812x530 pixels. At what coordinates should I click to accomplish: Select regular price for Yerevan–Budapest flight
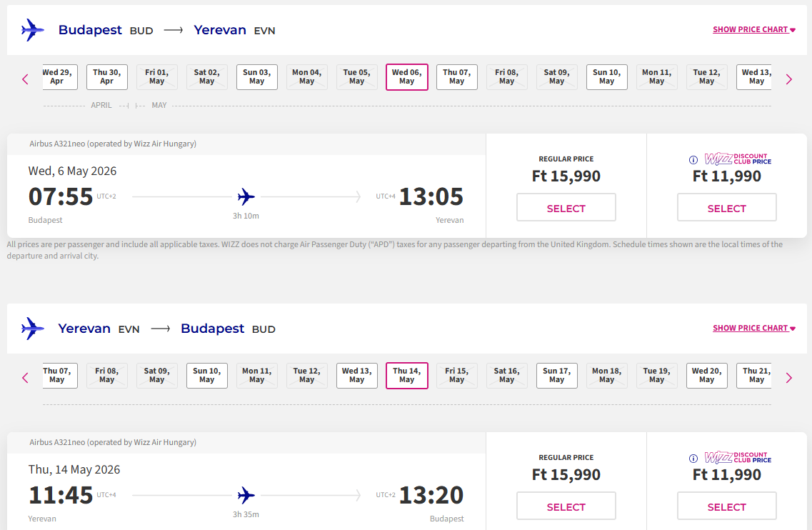tap(566, 507)
